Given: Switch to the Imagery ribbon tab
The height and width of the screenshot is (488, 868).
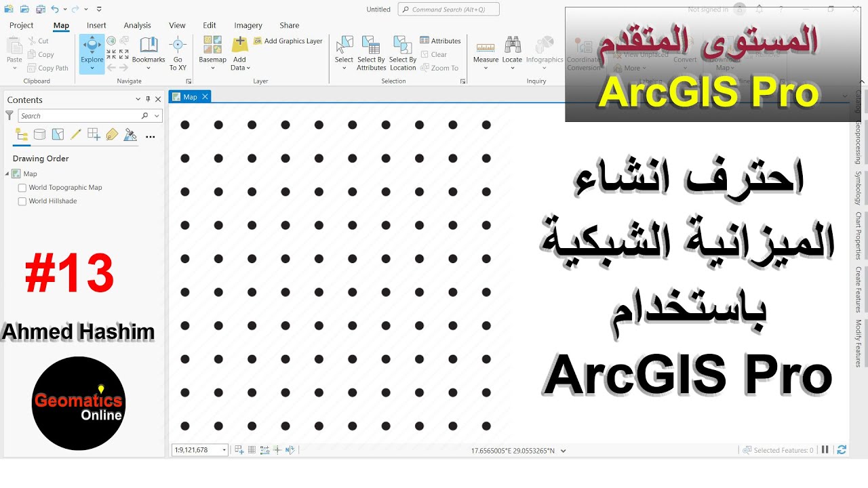Looking at the screenshot, I should [x=248, y=25].
